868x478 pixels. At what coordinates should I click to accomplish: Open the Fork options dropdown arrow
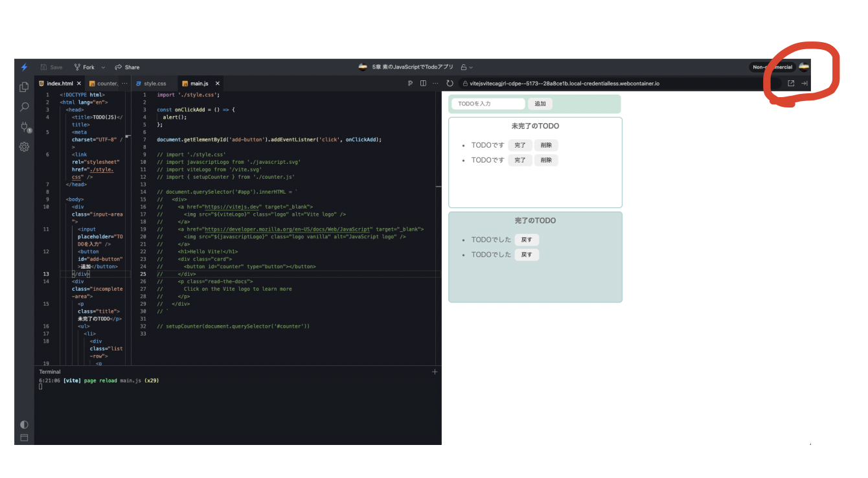pyautogui.click(x=103, y=67)
